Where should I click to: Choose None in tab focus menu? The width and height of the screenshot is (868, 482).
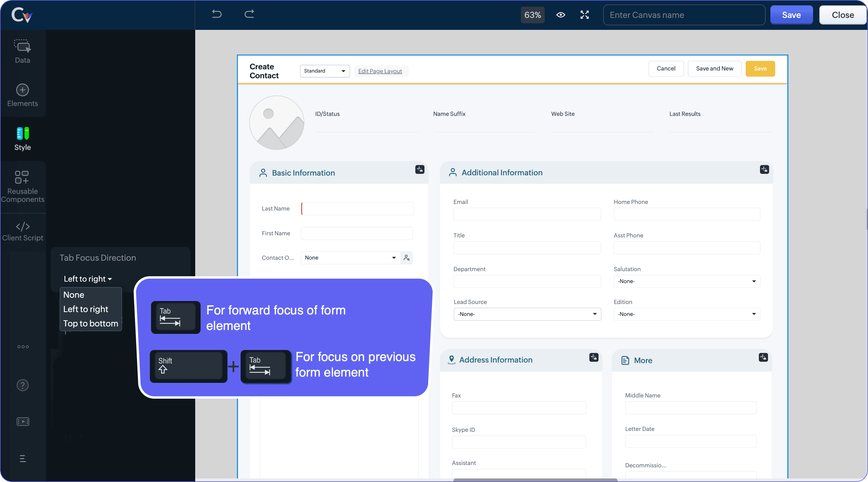[x=74, y=294]
